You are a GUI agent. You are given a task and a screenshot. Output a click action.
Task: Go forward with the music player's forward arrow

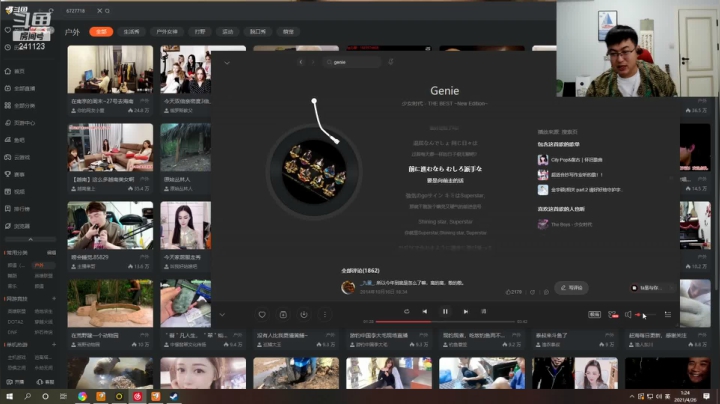click(x=313, y=62)
